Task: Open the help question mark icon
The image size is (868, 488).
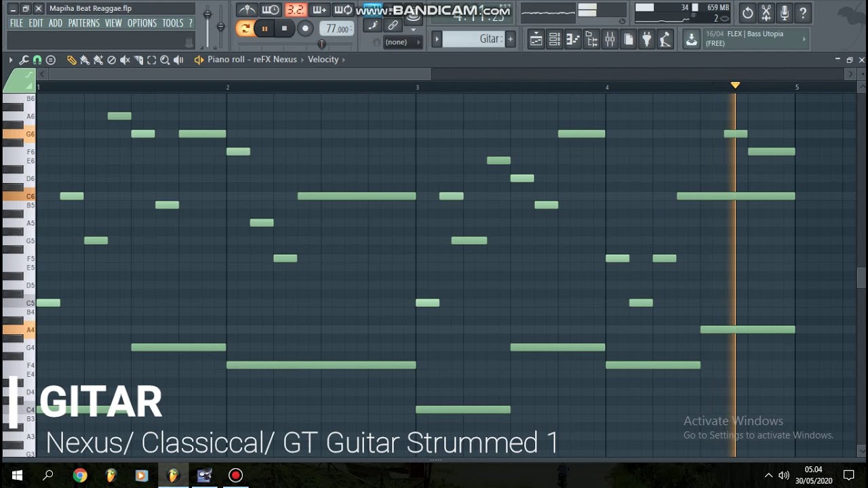Action: pyautogui.click(x=803, y=12)
